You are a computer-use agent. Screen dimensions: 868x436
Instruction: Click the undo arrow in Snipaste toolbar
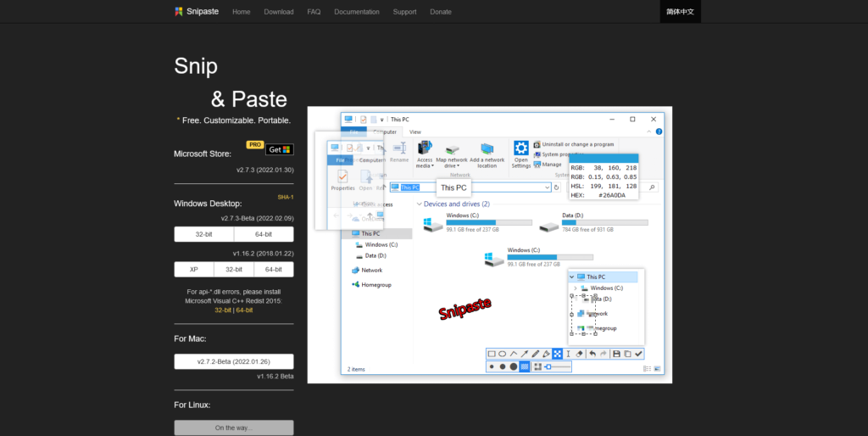593,354
